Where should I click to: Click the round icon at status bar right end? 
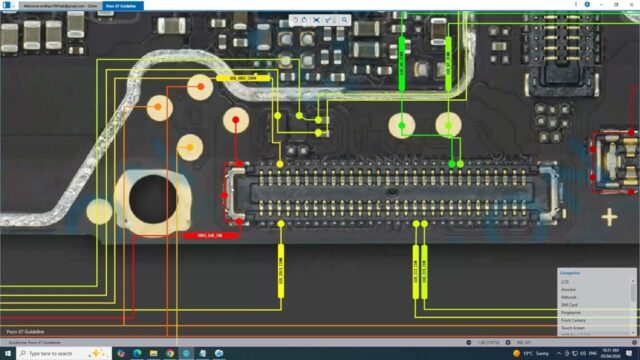point(634,342)
